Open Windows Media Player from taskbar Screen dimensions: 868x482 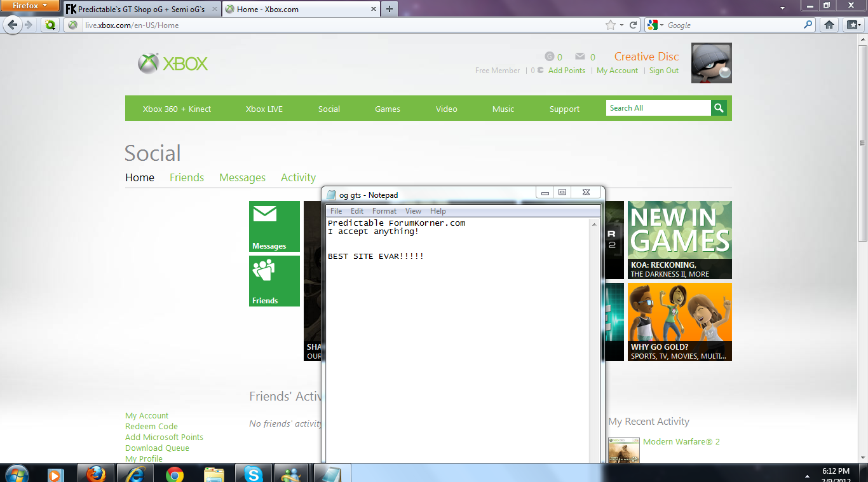click(x=55, y=474)
